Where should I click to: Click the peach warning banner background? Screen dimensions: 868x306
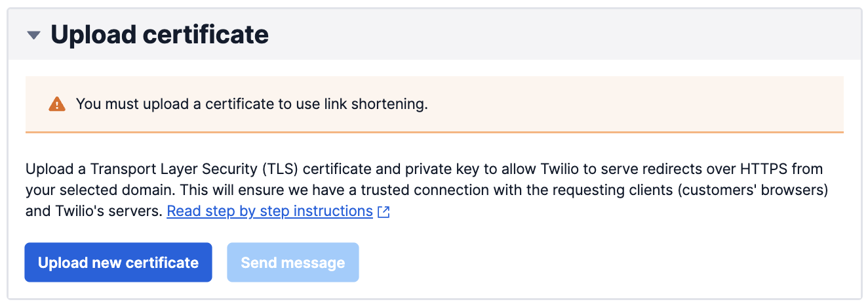623,104
